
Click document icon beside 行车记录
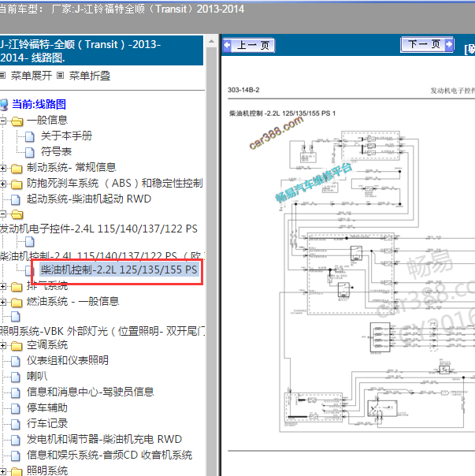16,424
